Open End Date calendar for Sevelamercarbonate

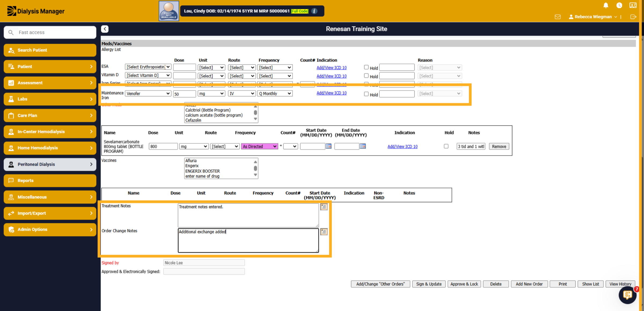click(363, 146)
